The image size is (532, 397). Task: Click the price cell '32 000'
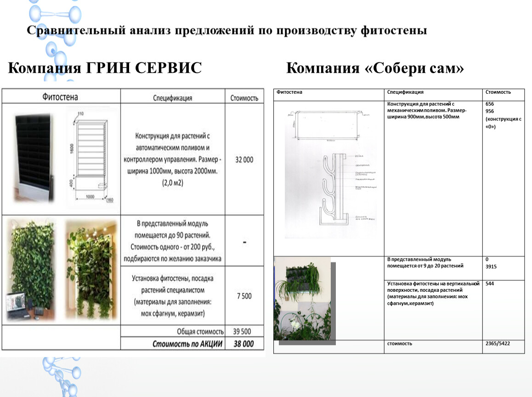[x=244, y=159]
